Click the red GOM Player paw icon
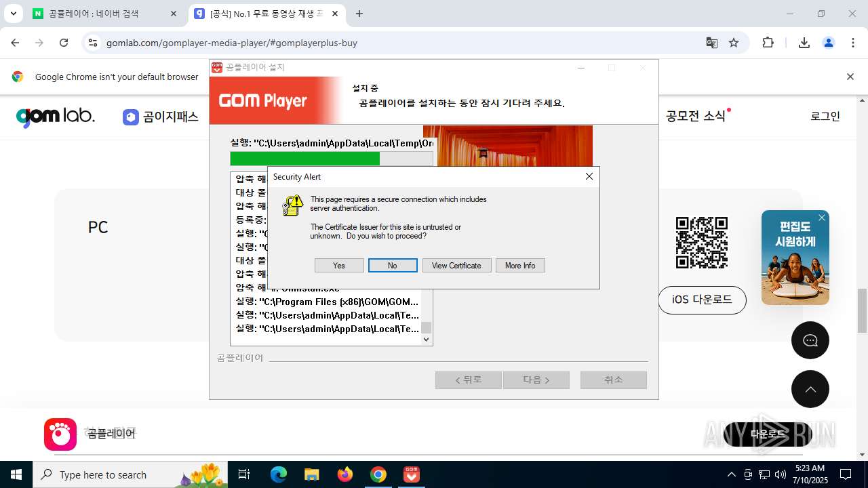The image size is (868, 488). 60,434
